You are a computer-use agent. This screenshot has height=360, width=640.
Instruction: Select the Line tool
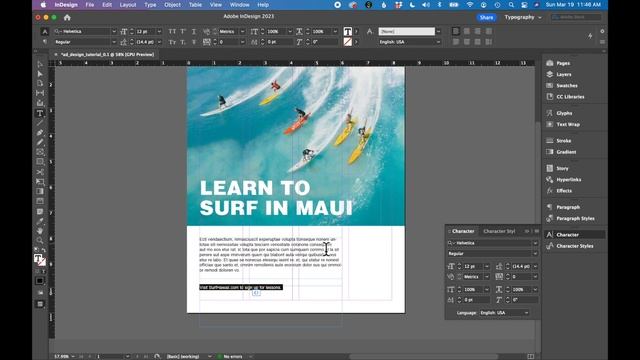click(40, 123)
